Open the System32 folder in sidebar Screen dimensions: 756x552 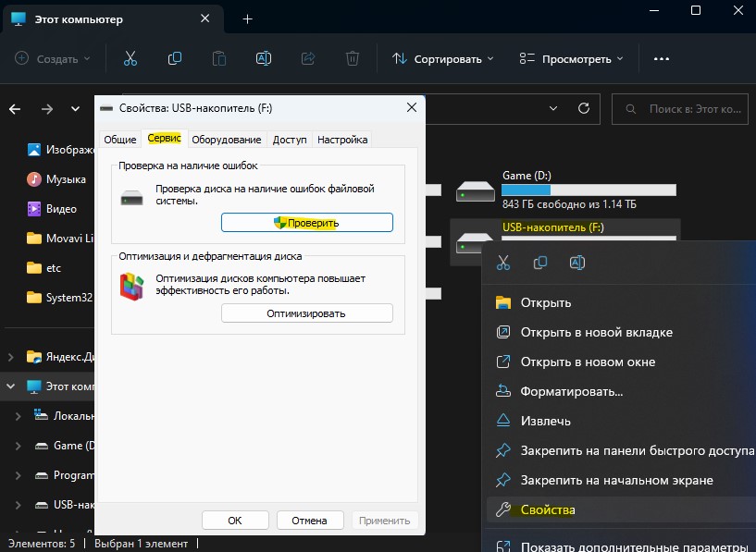point(60,298)
